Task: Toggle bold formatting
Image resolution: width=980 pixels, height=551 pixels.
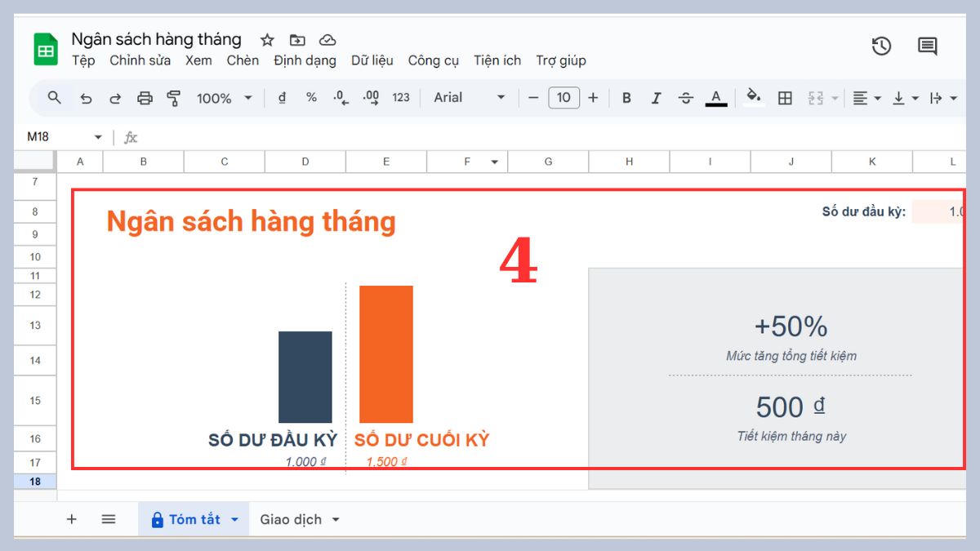Action: coord(626,97)
